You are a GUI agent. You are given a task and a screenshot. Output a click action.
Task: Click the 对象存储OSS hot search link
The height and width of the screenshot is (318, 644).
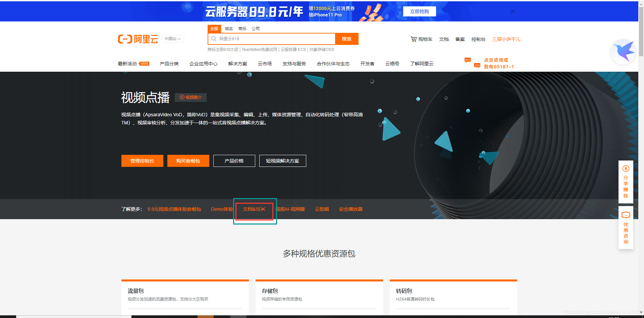(322, 50)
